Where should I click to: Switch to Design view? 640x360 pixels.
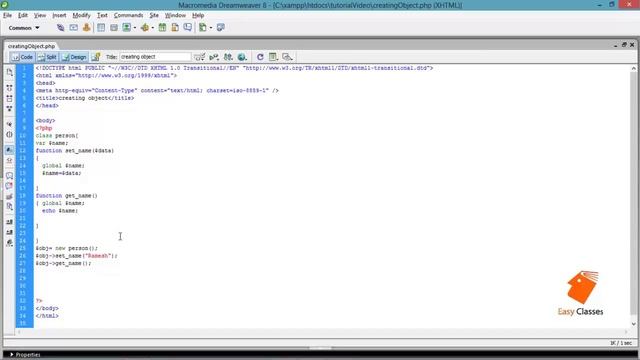pyautogui.click(x=74, y=57)
